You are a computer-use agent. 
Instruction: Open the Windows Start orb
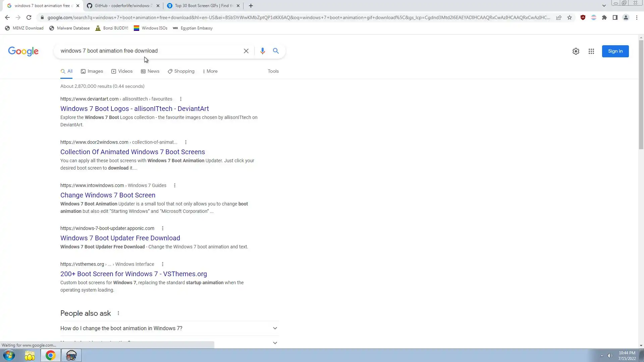click(9, 355)
